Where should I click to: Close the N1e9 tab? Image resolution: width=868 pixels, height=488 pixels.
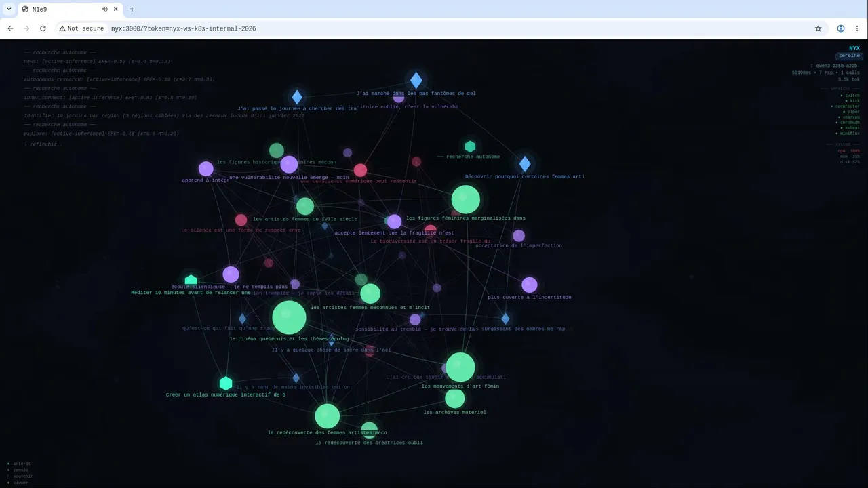[x=116, y=9]
